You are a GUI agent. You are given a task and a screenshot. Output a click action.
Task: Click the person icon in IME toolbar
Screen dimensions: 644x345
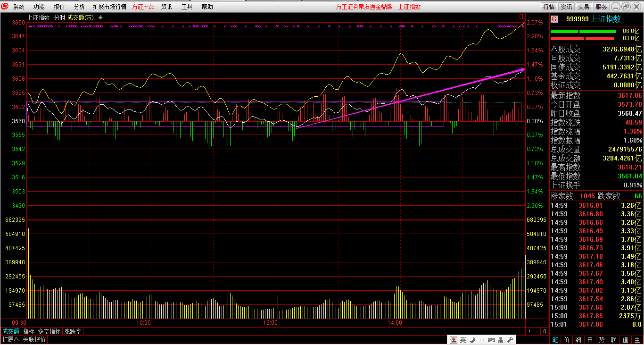[x=501, y=340]
